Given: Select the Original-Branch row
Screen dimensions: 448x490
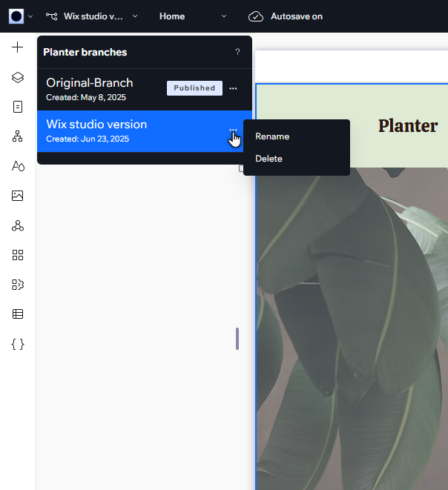Looking at the screenshot, I should tap(145, 90).
